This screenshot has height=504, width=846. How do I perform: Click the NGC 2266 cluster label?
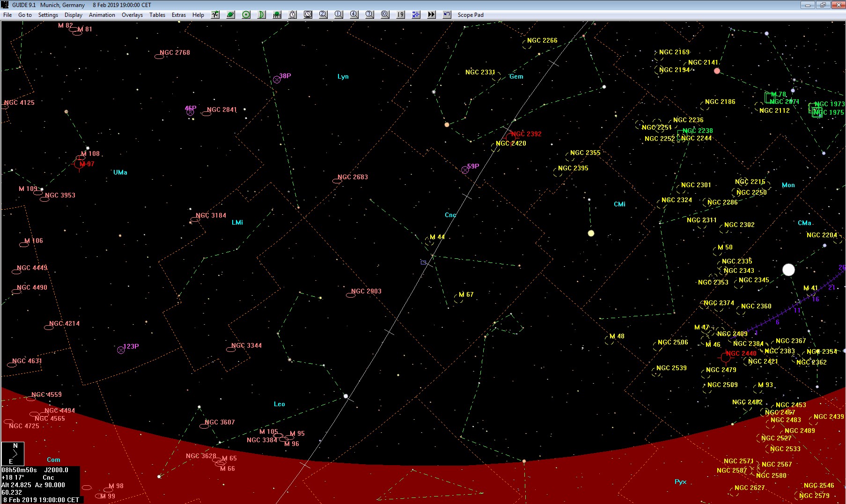pyautogui.click(x=543, y=40)
